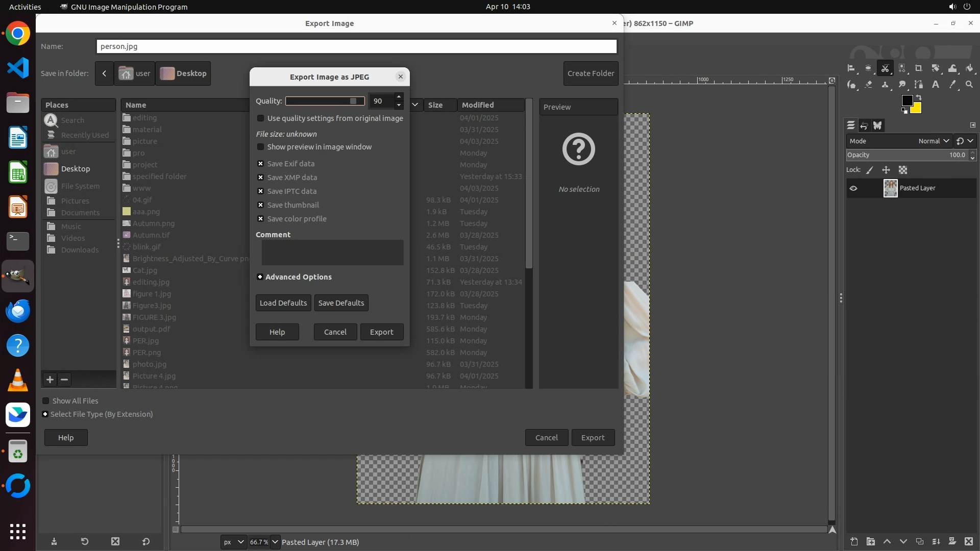Expand the Advanced Options section
Viewport: 980px width, 551px height.
pyautogui.click(x=260, y=277)
